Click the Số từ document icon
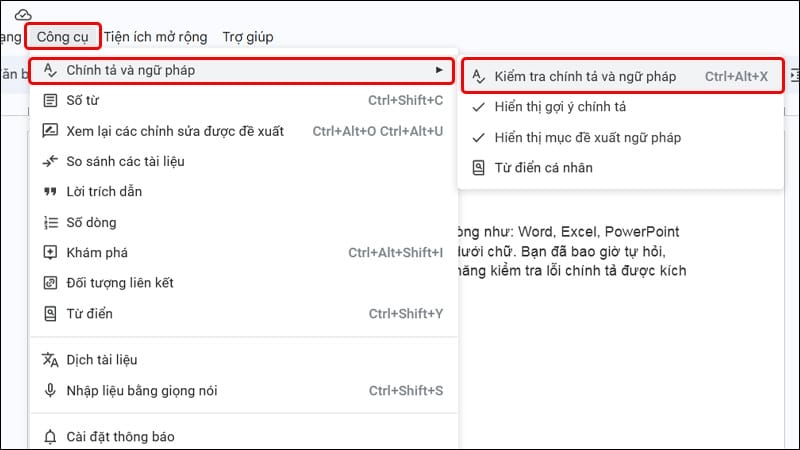This screenshot has width=800, height=450. (x=50, y=101)
